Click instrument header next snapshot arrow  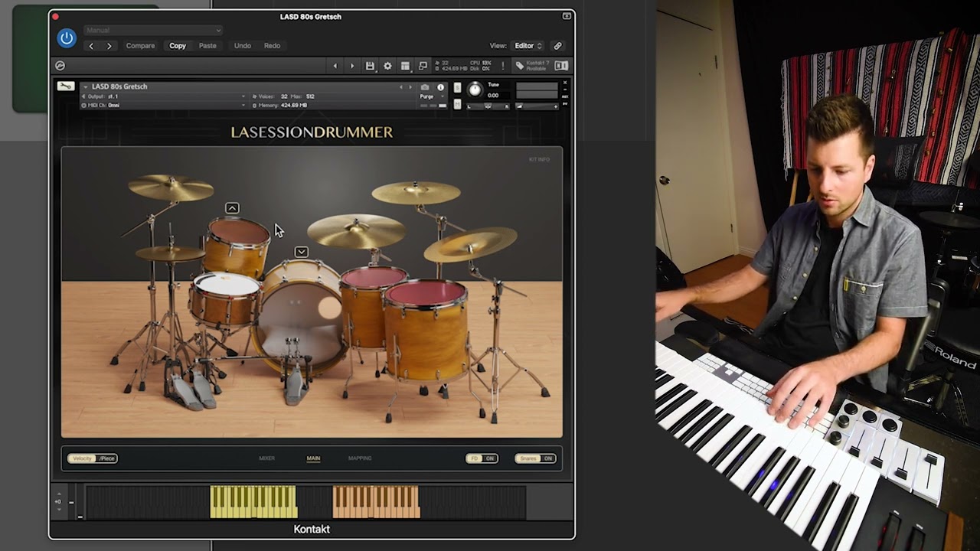[x=410, y=87]
